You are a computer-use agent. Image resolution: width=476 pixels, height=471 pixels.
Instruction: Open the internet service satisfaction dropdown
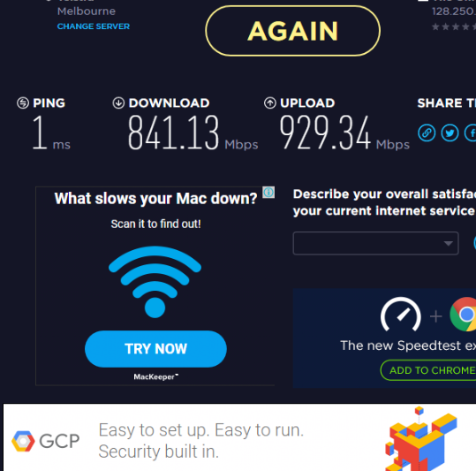click(x=375, y=243)
